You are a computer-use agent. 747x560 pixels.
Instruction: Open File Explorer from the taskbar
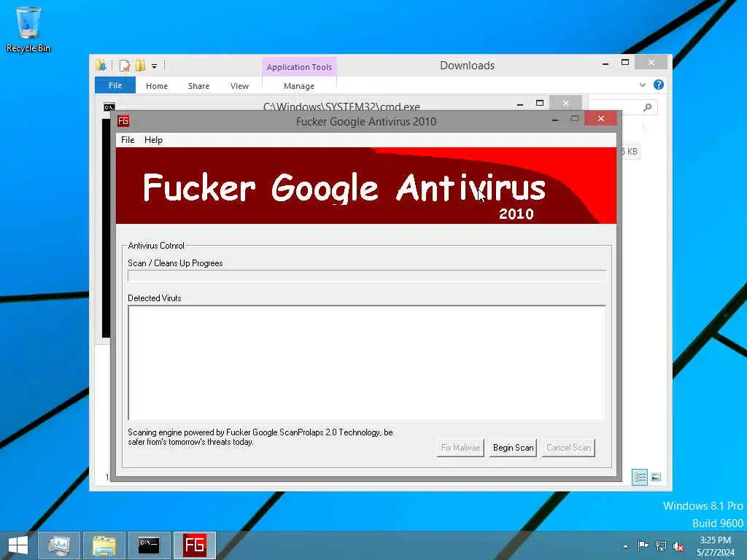pos(104,545)
